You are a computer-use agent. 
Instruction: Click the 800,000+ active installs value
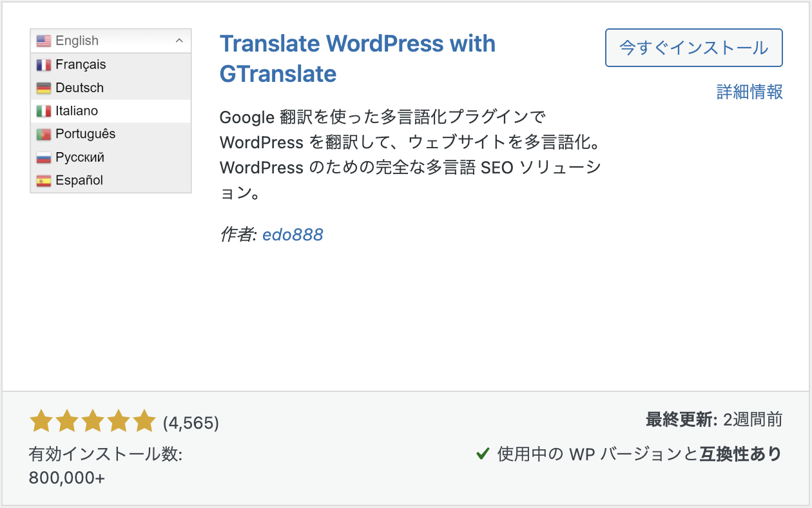click(x=67, y=478)
